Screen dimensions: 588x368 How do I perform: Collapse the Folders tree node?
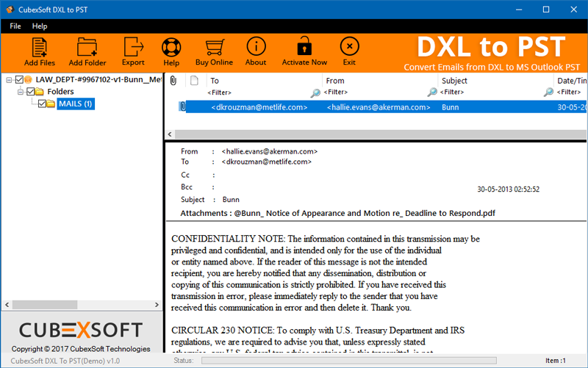(x=21, y=92)
